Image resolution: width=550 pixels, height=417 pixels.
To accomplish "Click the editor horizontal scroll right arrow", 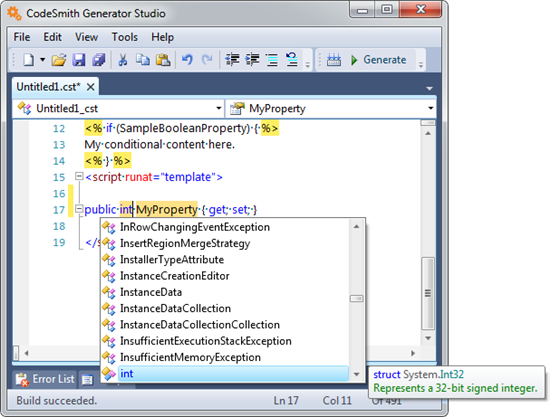I will 413,353.
